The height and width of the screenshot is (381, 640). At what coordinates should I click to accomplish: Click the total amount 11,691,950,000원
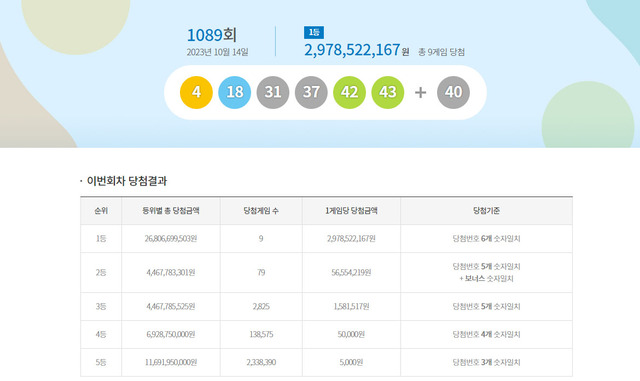click(171, 362)
